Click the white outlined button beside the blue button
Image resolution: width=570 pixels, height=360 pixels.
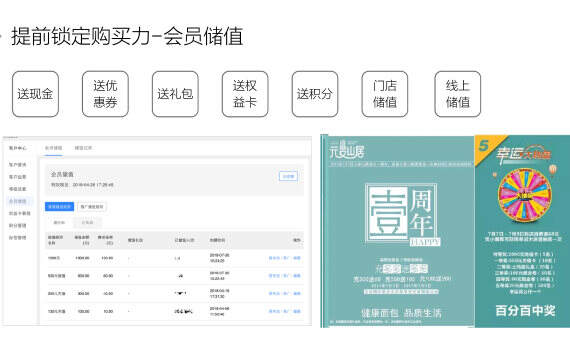point(92,207)
